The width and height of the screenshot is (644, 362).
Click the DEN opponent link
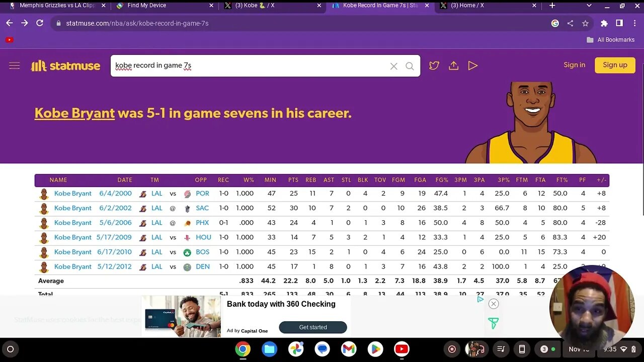(203, 266)
